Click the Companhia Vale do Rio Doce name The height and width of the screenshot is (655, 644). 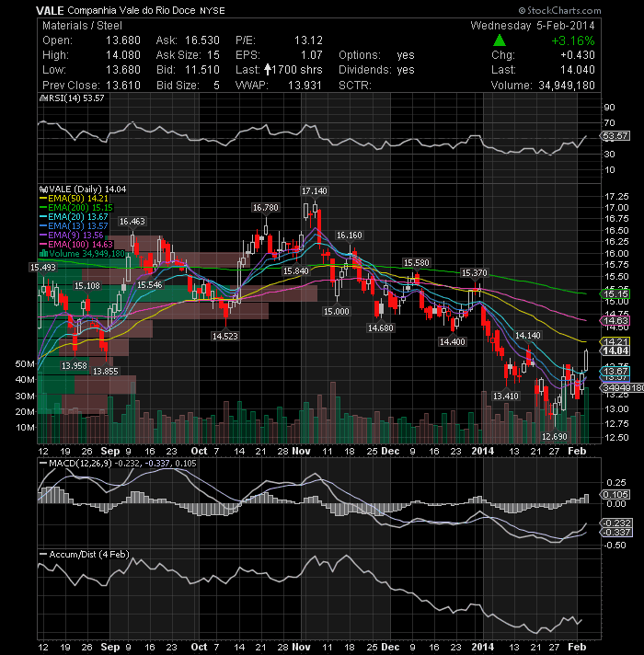[x=132, y=10]
